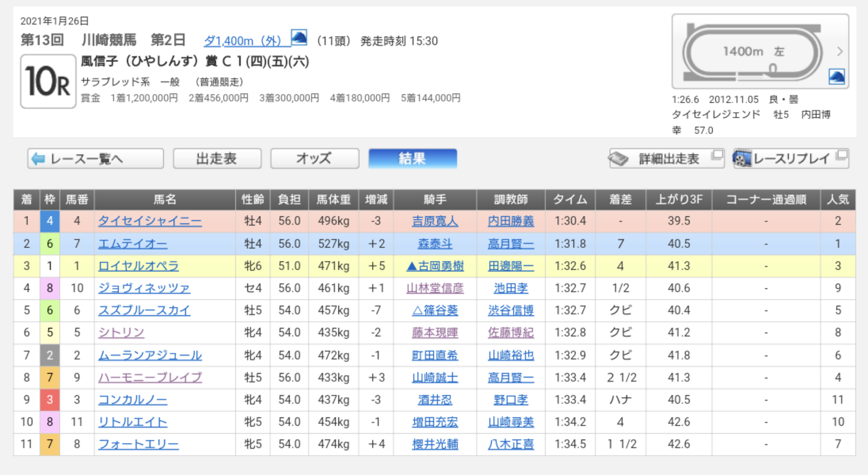This screenshot has width=868, height=475.
Task: Click the 調教師 column header
Action: pyautogui.click(x=511, y=199)
